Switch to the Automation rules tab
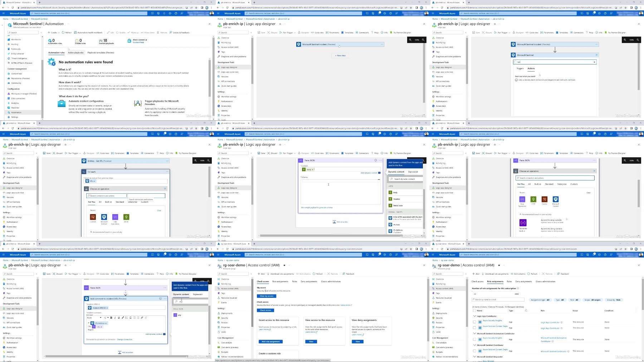The height and width of the screenshot is (362, 644). 57,53
